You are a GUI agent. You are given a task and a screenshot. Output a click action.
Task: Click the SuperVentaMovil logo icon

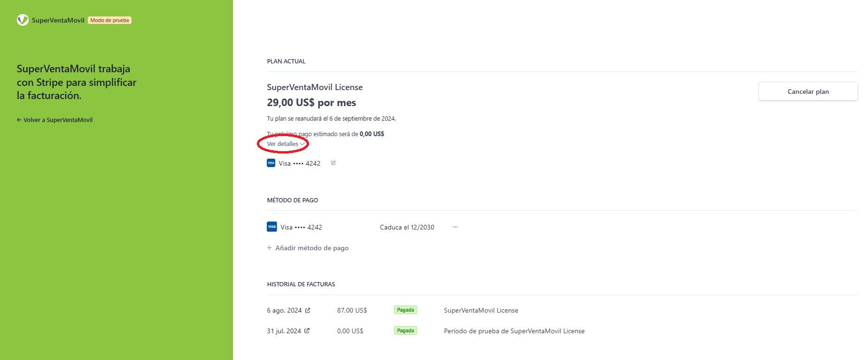pos(23,20)
